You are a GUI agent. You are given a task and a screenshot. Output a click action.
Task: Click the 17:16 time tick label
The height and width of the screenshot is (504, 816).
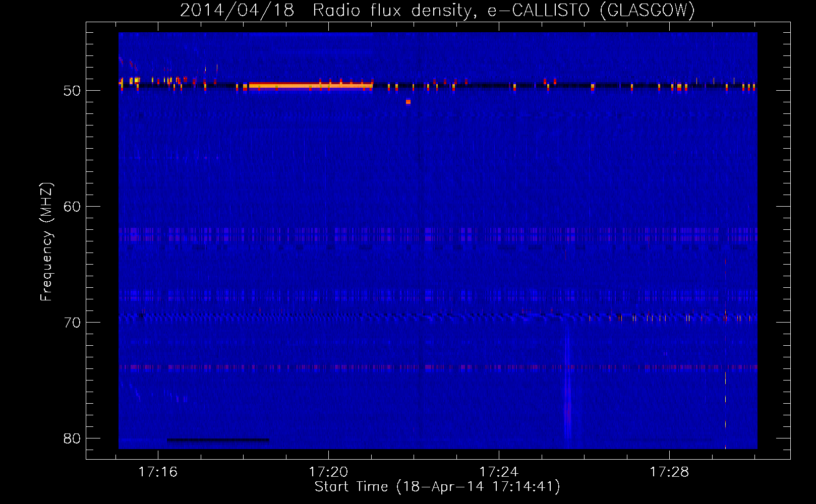coord(158,472)
